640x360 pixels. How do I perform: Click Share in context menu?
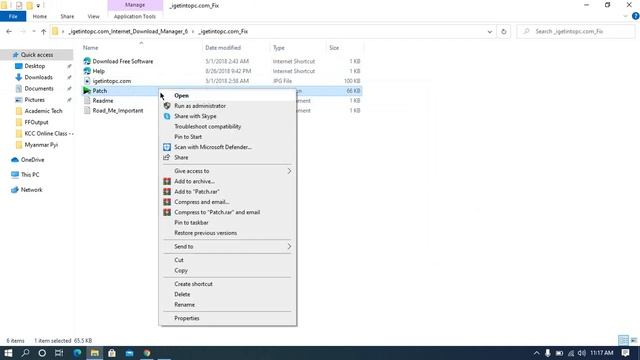coord(227,158)
